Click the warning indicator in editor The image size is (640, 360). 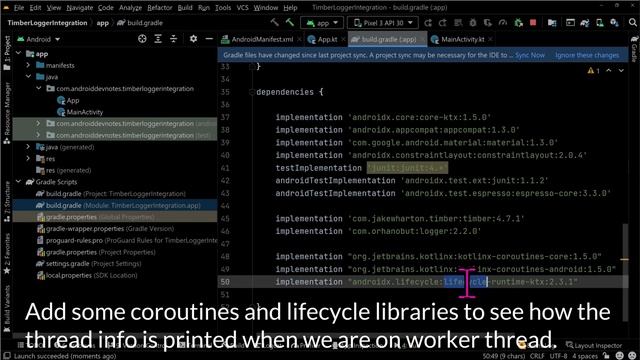point(593,71)
